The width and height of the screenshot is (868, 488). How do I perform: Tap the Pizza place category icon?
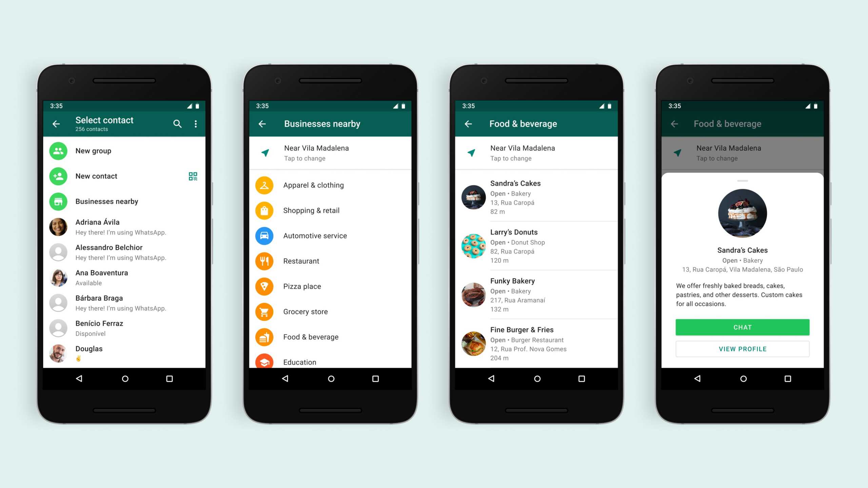265,286
